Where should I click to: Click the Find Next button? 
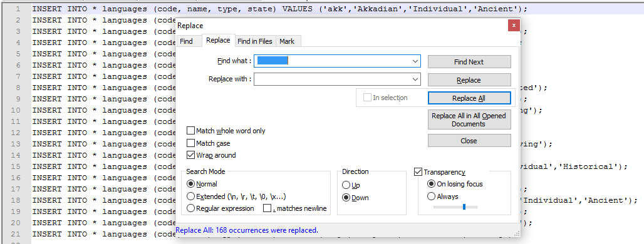point(469,62)
